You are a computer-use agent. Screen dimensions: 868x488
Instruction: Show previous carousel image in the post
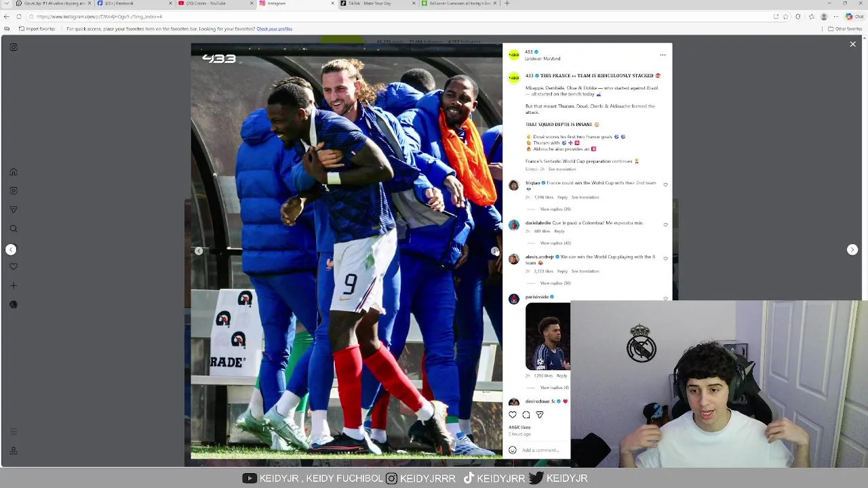pos(199,251)
